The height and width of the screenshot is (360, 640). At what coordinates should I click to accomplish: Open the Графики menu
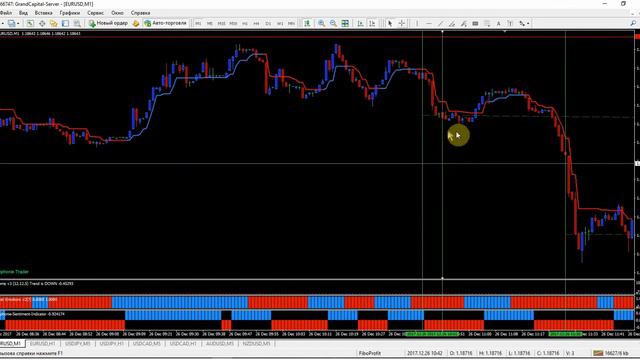(x=70, y=13)
